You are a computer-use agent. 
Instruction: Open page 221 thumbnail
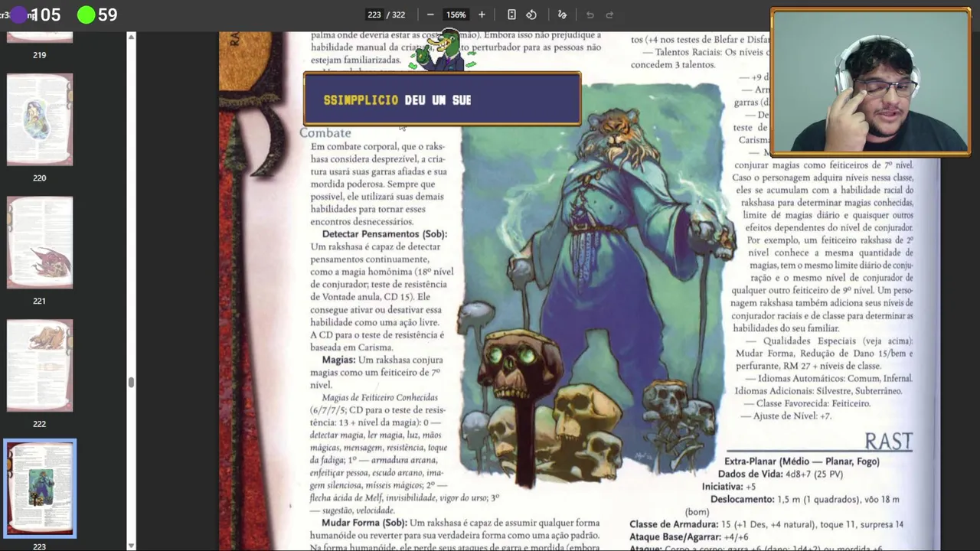click(x=40, y=243)
